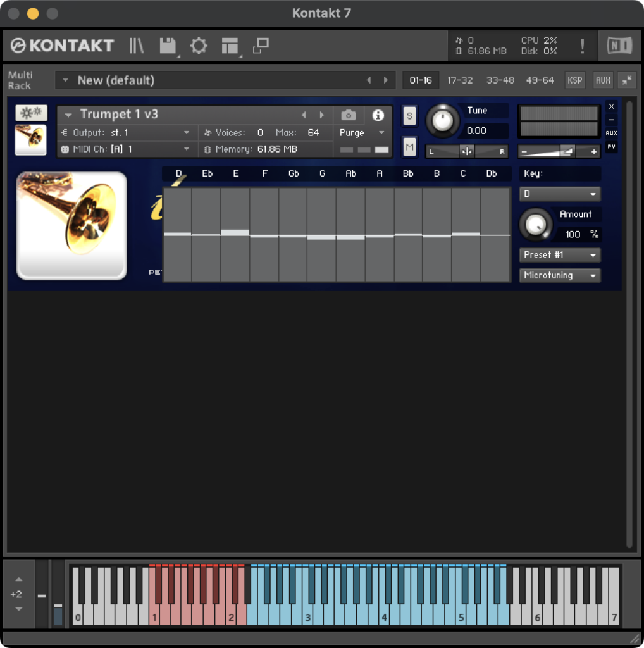Collapse multi rack header icon
Screen dimensions: 644x648
[627, 80]
